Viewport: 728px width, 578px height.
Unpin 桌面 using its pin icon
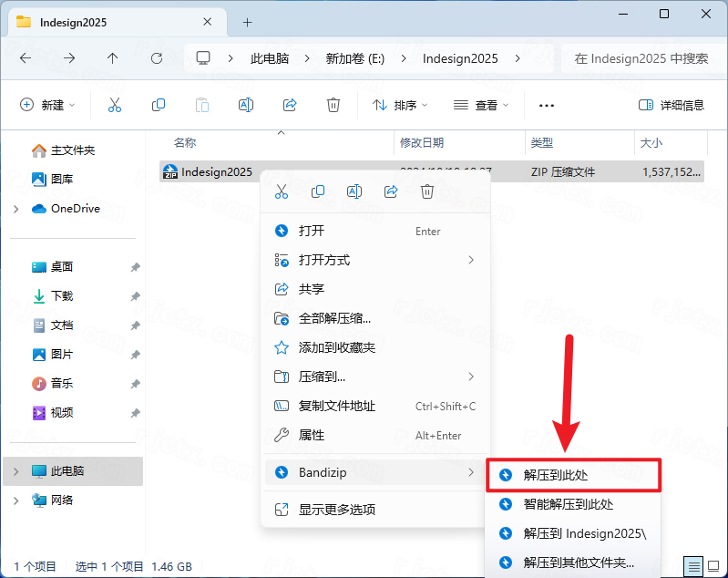[x=135, y=267]
